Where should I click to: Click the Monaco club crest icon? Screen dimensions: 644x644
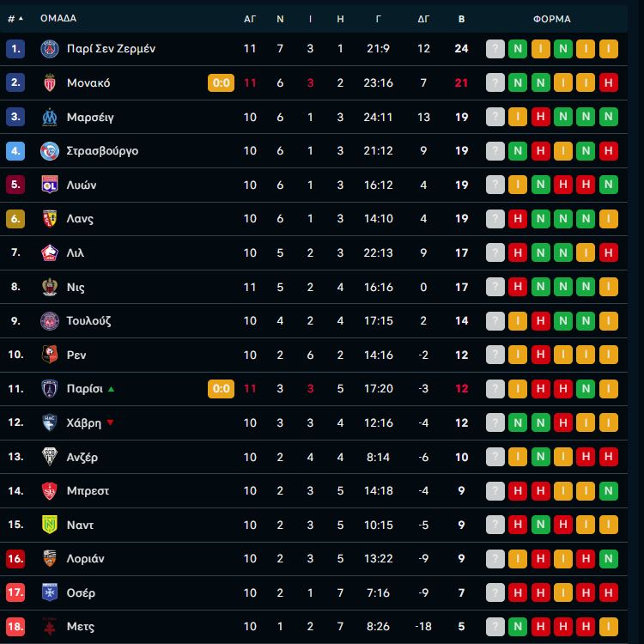[49, 83]
